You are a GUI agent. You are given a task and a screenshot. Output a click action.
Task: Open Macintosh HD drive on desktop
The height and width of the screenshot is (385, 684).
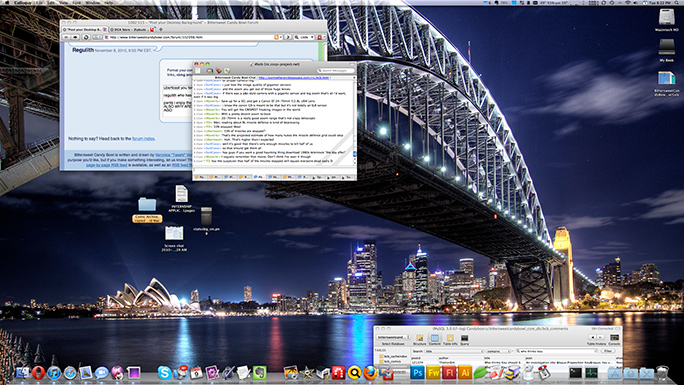[x=666, y=20]
